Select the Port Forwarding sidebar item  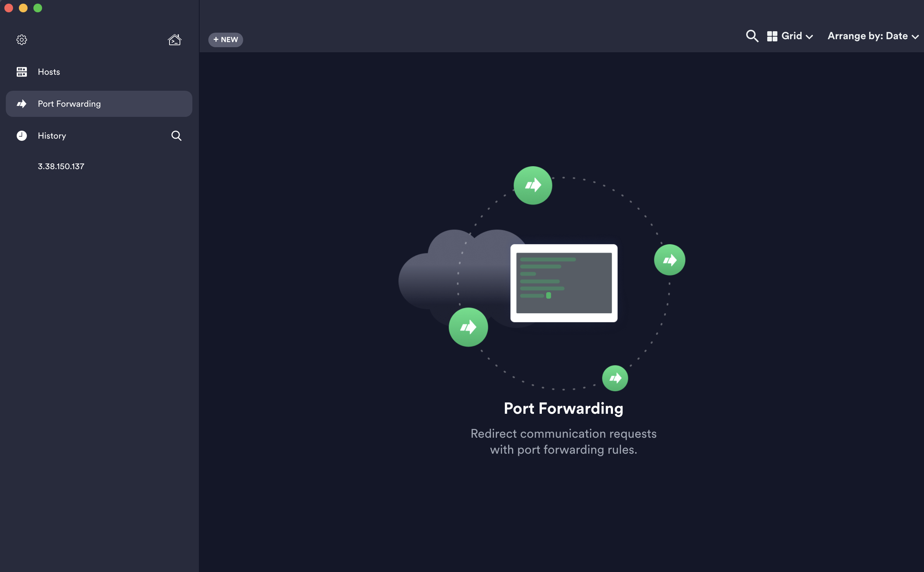69,104
